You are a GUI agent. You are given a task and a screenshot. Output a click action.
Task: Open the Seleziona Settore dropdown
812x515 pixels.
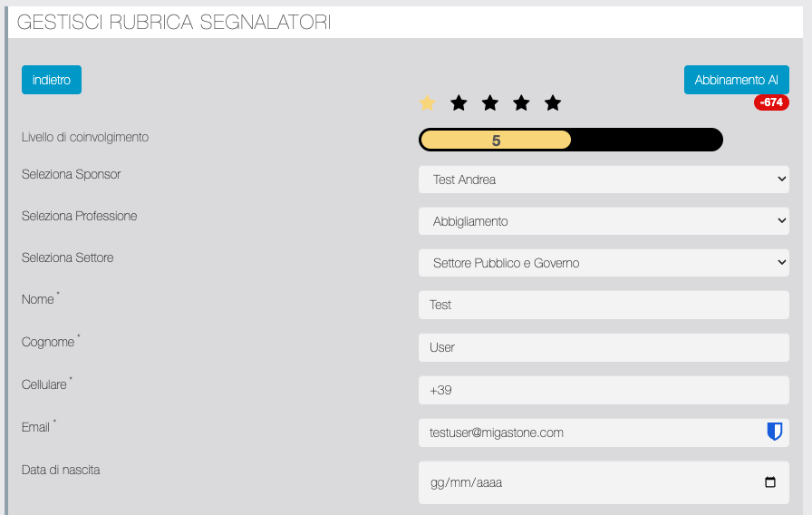coord(604,263)
